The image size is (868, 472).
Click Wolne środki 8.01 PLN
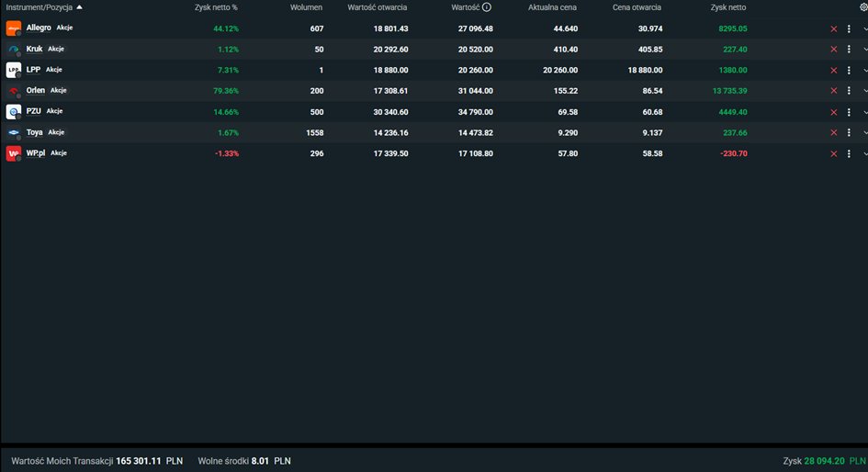pyautogui.click(x=244, y=461)
